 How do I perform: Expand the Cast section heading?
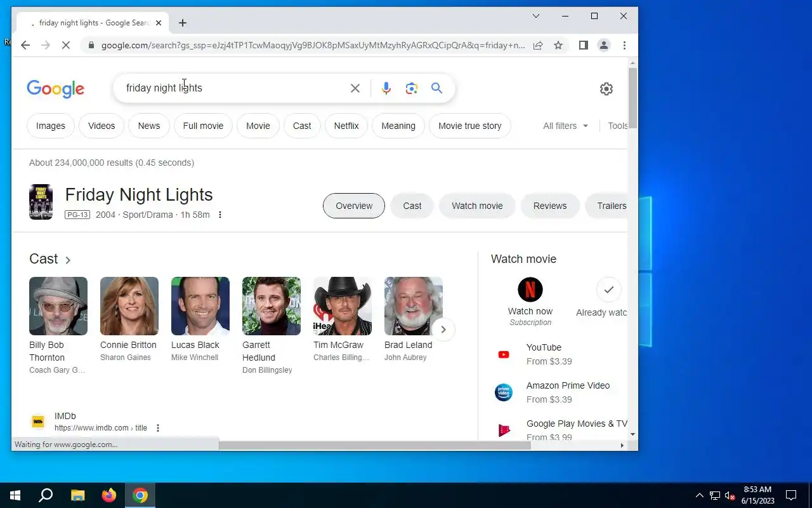pos(50,259)
